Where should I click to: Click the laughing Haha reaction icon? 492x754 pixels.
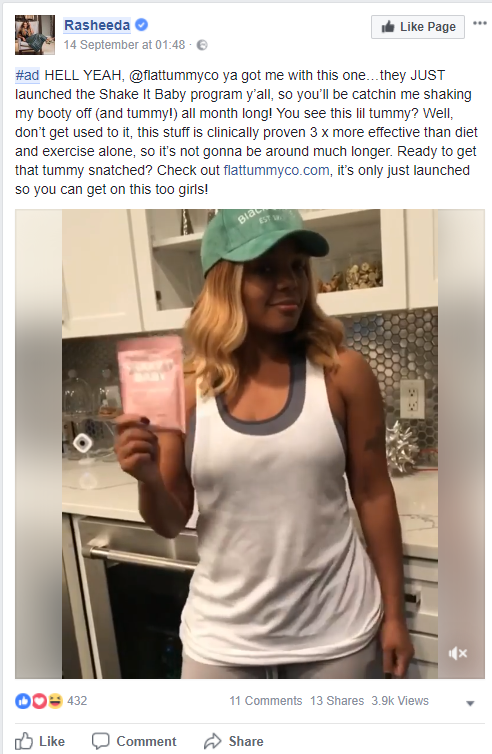coord(55,701)
